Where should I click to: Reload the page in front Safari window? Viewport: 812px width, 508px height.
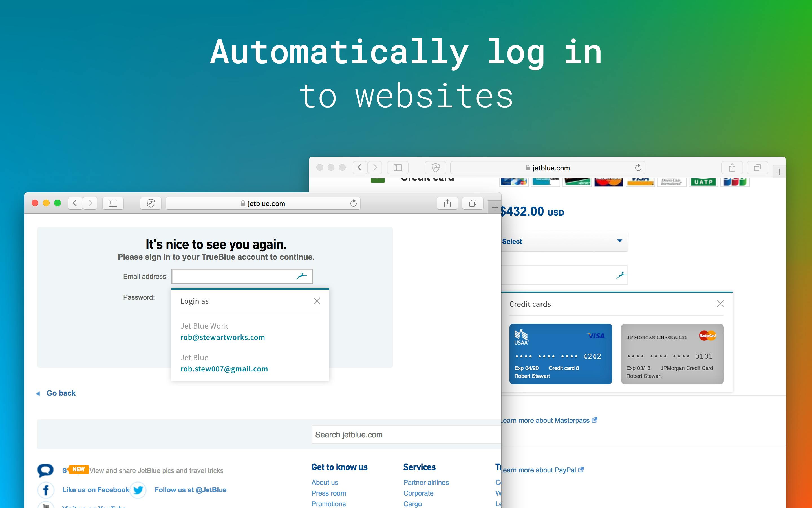click(353, 203)
